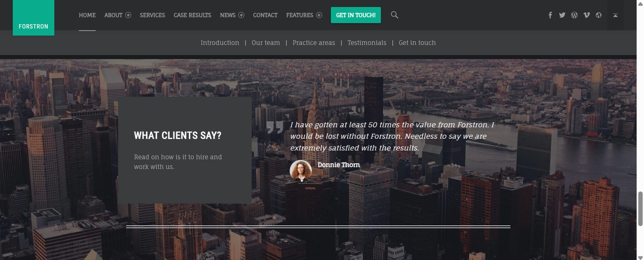The height and width of the screenshot is (260, 644).
Task: Open the Contact menu item
Action: coord(265,15)
